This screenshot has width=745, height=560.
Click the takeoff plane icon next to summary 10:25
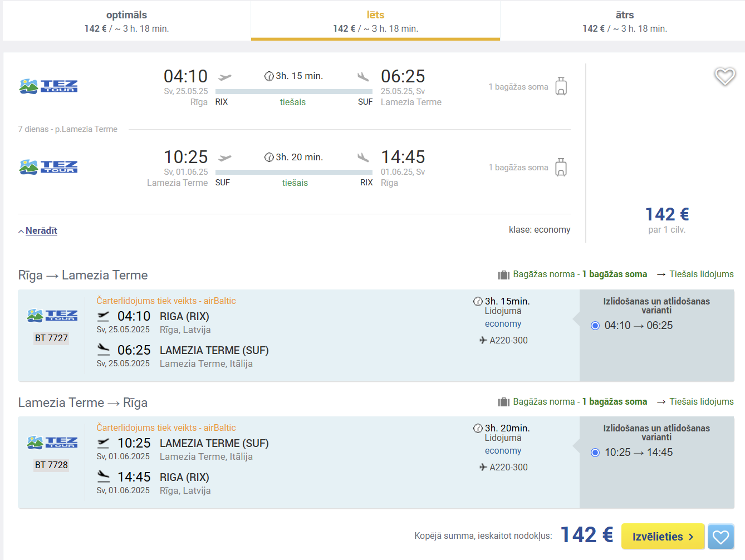point(224,158)
